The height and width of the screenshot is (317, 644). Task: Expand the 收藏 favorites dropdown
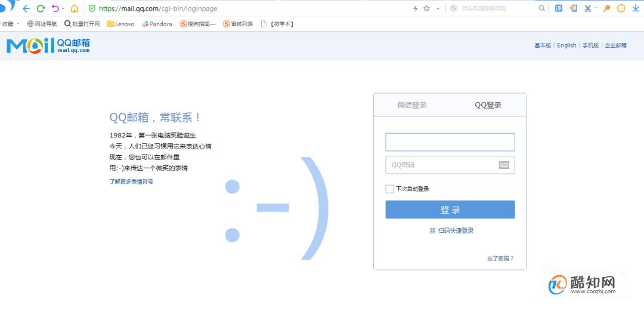[x=18, y=24]
